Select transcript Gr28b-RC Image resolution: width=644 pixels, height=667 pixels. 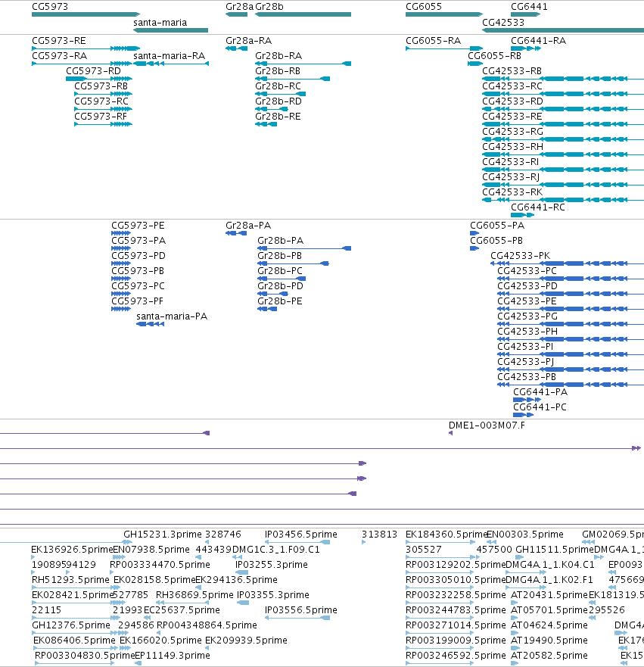[x=280, y=94]
